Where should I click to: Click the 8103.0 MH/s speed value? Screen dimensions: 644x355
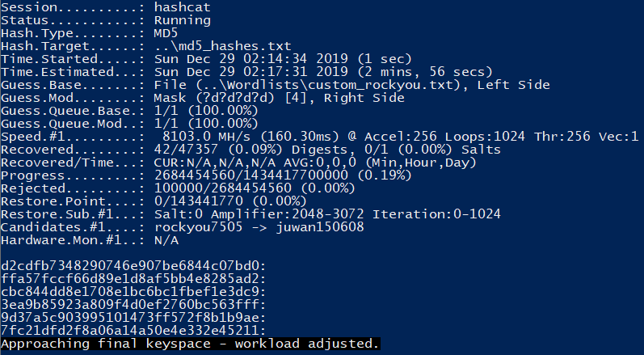(200, 137)
